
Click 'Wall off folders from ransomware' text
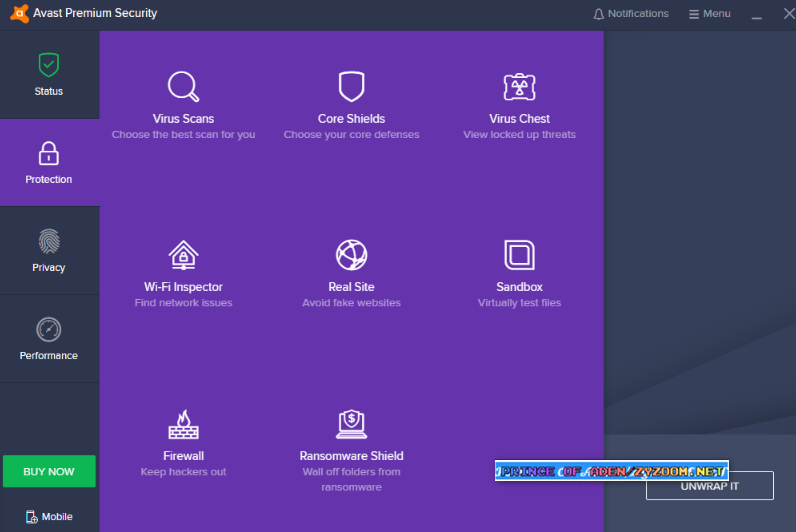point(351,479)
